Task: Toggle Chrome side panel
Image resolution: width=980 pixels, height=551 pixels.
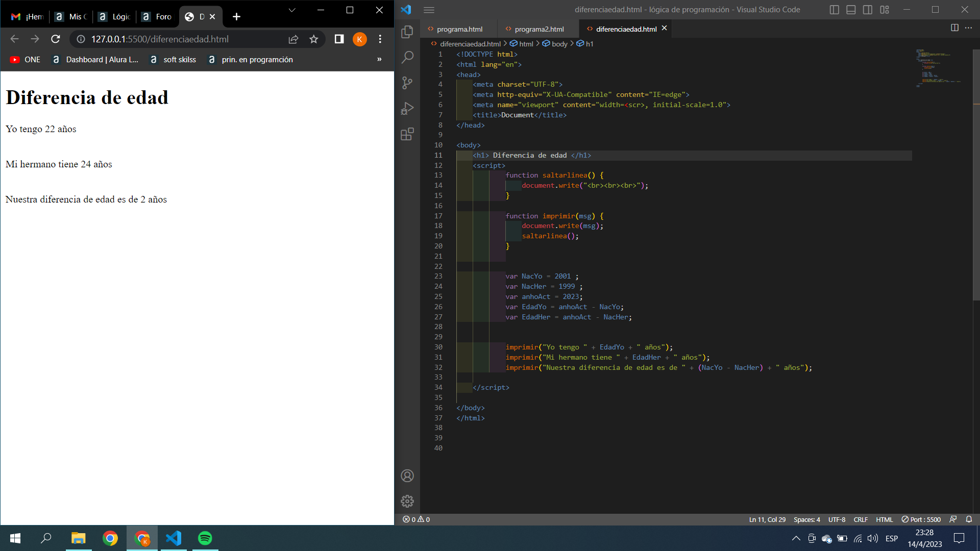Action: click(339, 39)
